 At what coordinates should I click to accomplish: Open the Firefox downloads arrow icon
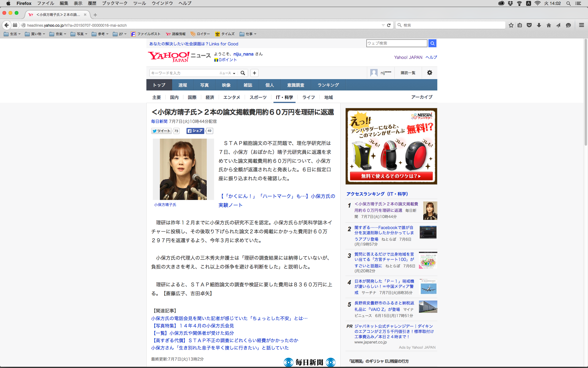click(539, 25)
